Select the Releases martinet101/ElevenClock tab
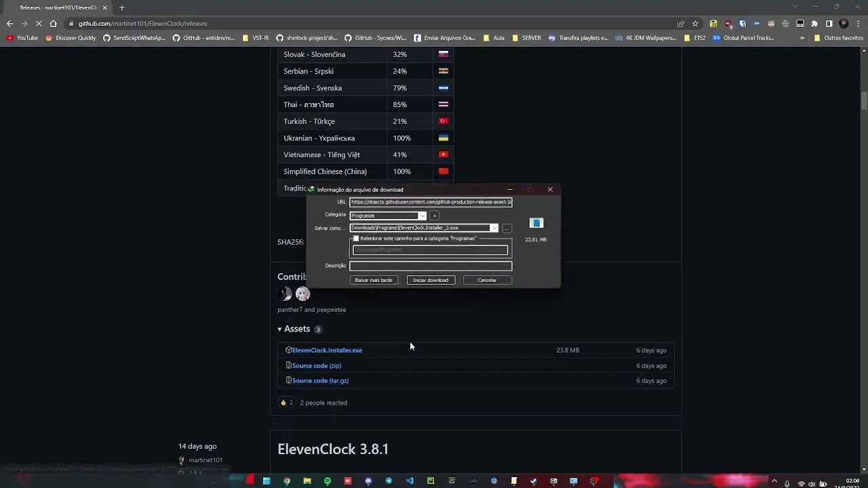Screen dimensions: 868x488 click(x=58, y=7)
